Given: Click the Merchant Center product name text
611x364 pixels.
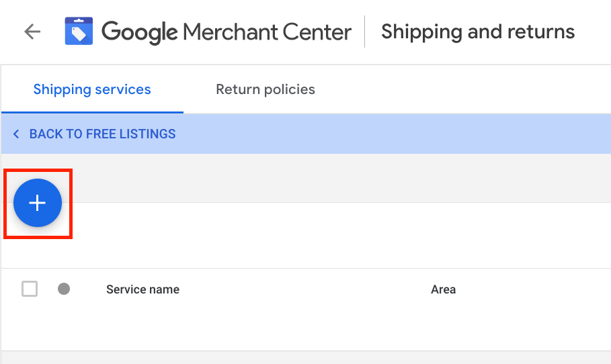Looking at the screenshot, I should (267, 32).
